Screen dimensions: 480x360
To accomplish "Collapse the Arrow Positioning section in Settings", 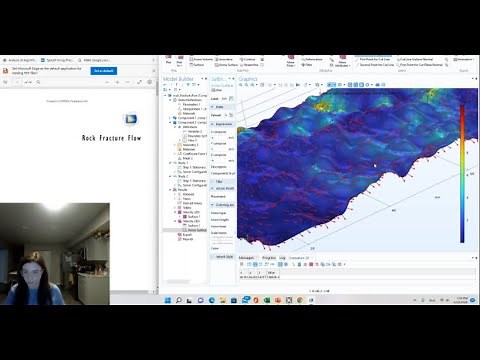I will click(213, 188).
